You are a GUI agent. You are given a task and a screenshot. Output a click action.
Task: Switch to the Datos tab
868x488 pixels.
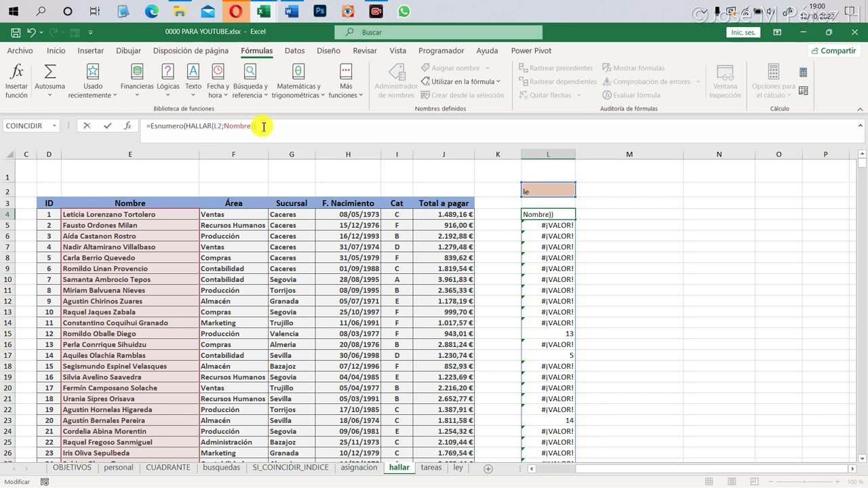[x=294, y=51]
